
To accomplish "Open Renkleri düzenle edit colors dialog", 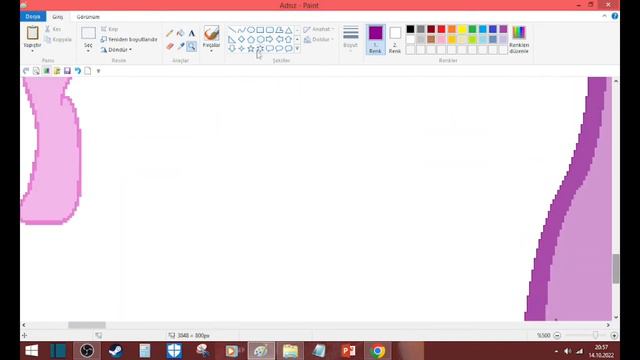I will point(519,39).
